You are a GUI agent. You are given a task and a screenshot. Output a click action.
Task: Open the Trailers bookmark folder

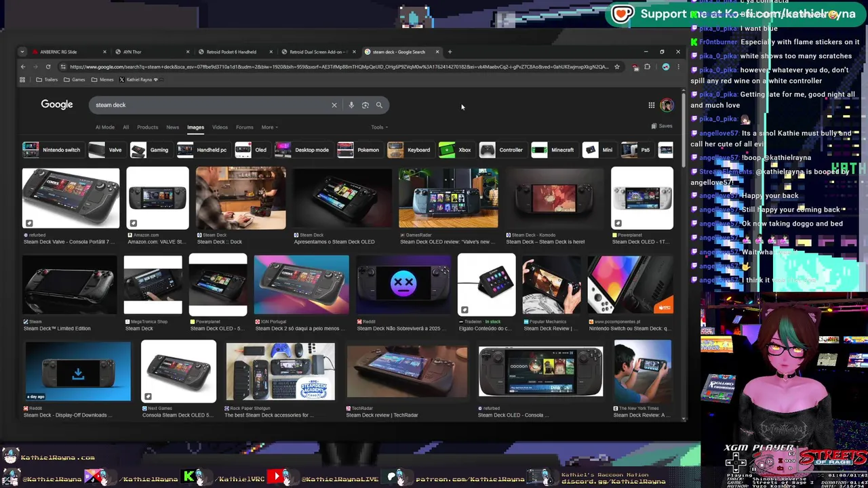click(47, 79)
